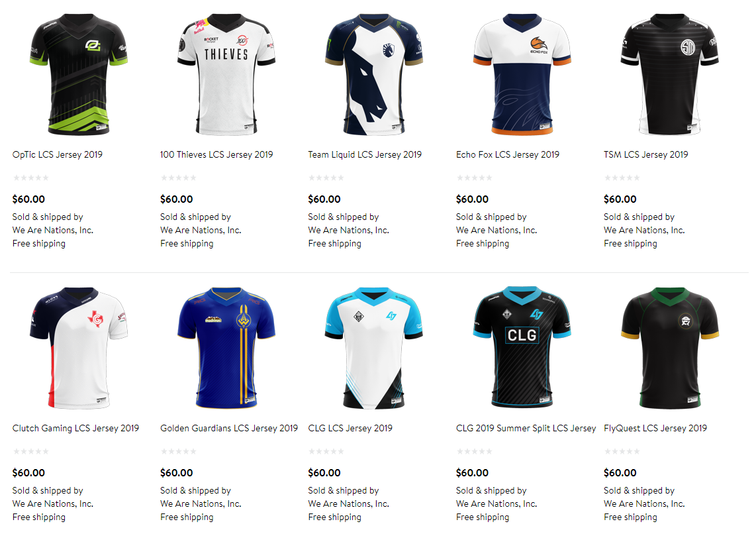View the FlyQuest green-collar jersey image

coord(670,348)
